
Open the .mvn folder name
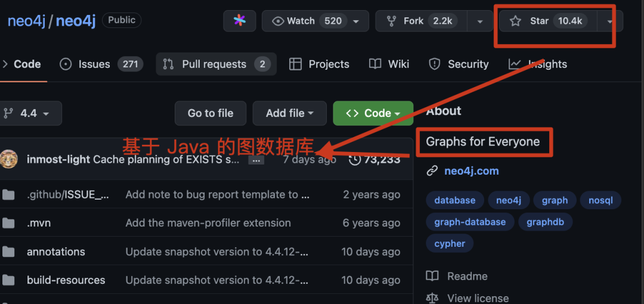(39, 223)
